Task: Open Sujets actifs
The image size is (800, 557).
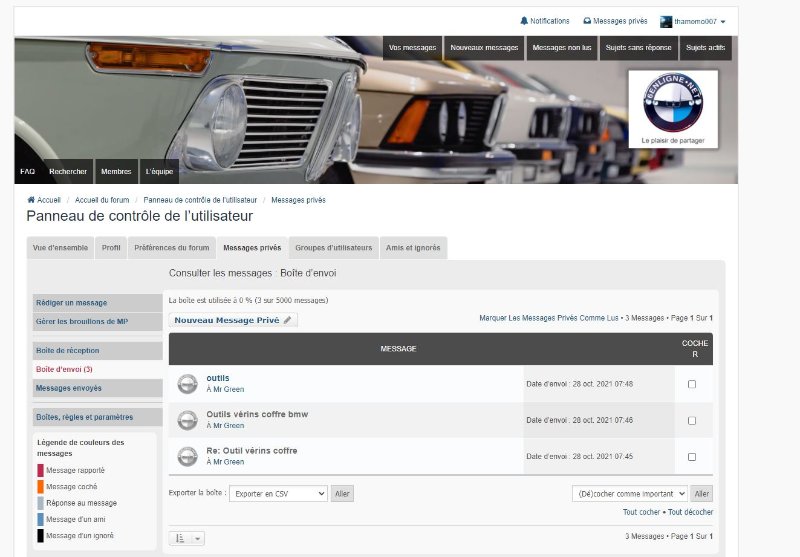Action: pyautogui.click(x=706, y=48)
